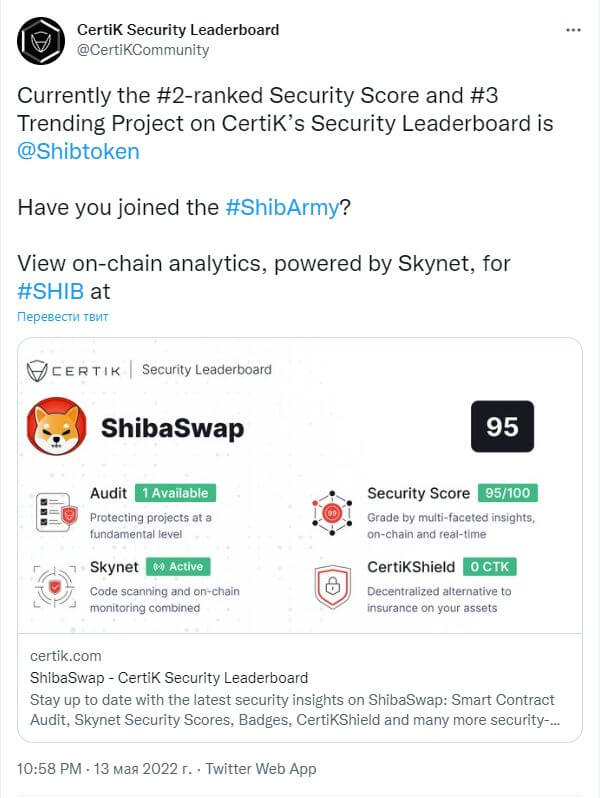600x798 pixels.
Task: Open the #SHIB hashtag
Action: (50, 291)
